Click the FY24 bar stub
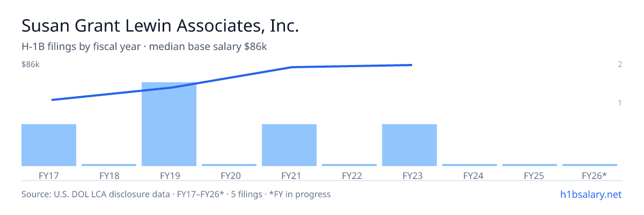 click(x=470, y=165)
